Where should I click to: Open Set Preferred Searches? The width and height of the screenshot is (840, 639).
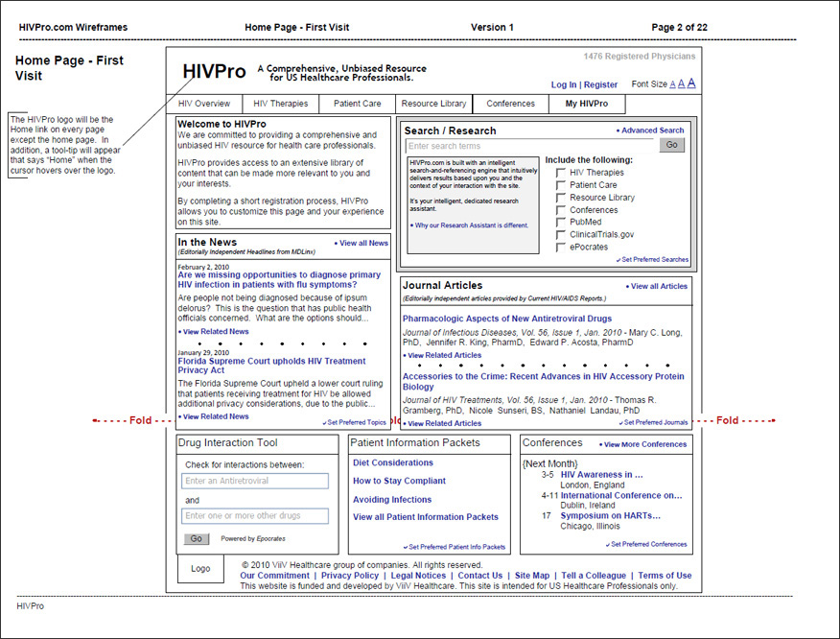[x=655, y=259]
